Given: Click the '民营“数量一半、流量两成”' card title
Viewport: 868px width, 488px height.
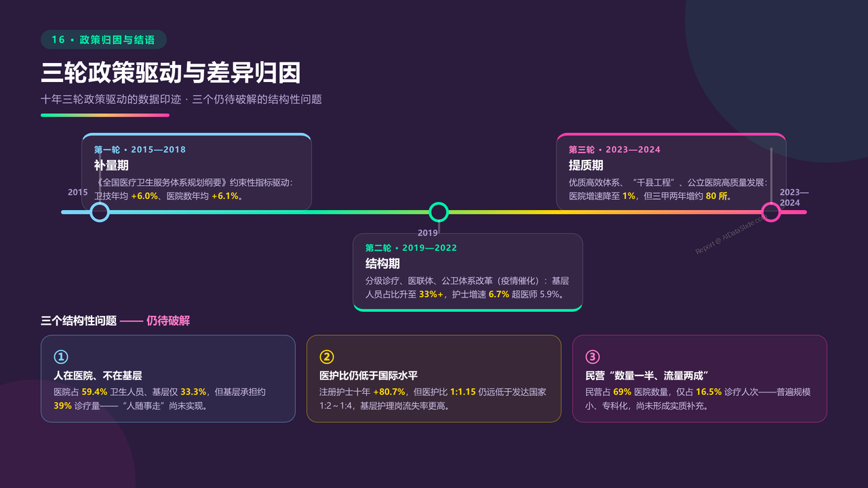Looking at the screenshot, I should click(647, 375).
